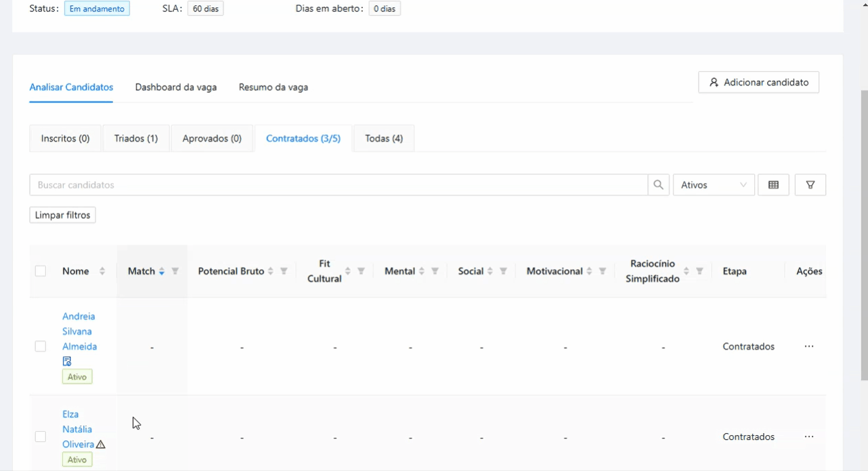Filter the Social column

click(504, 271)
